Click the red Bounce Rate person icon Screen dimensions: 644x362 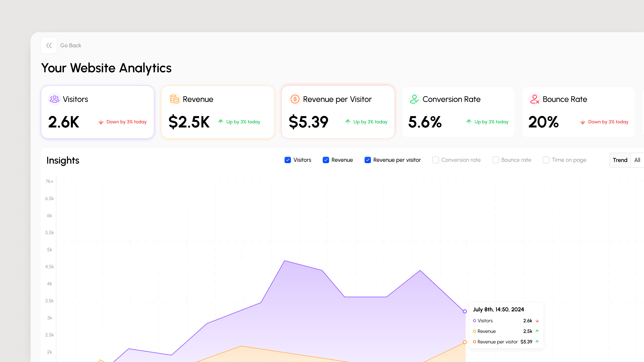pyautogui.click(x=535, y=99)
